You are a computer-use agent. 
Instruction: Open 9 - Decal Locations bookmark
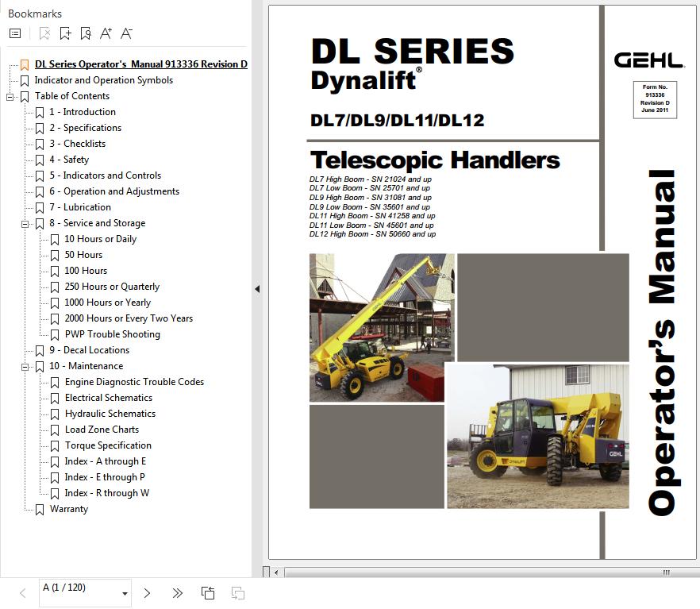(89, 350)
